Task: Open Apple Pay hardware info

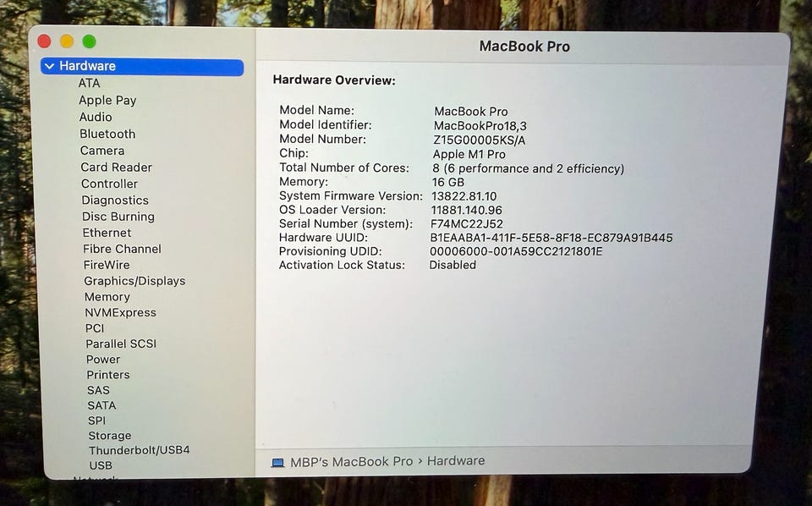Action: (107, 101)
